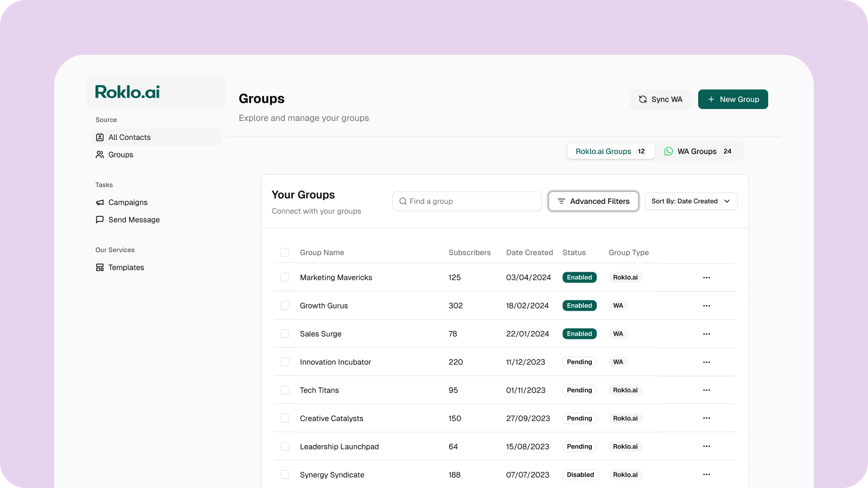Viewport: 868px width, 488px height.
Task: Click the Pending badge for Creative Catalysts
Action: click(579, 418)
